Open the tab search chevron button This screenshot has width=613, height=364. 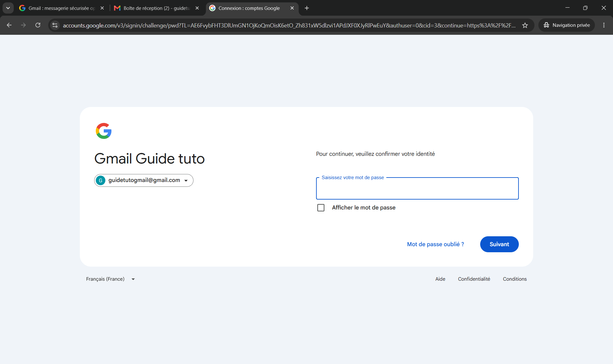click(x=8, y=8)
